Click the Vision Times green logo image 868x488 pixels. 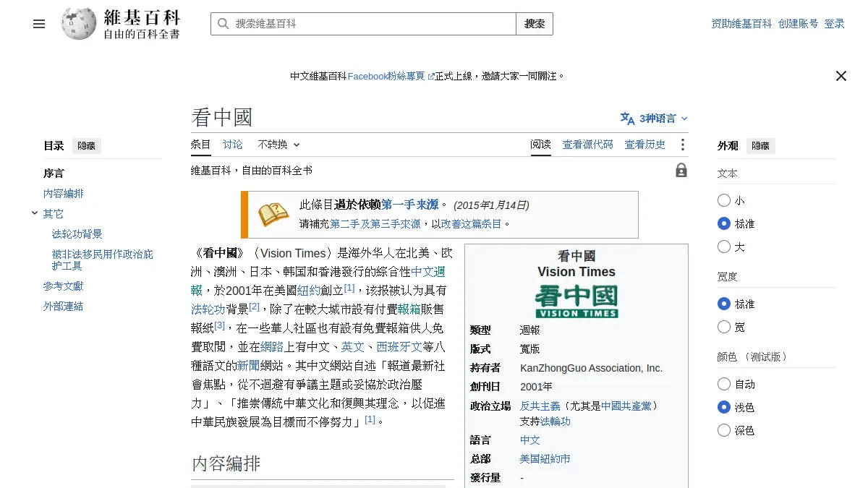(576, 301)
